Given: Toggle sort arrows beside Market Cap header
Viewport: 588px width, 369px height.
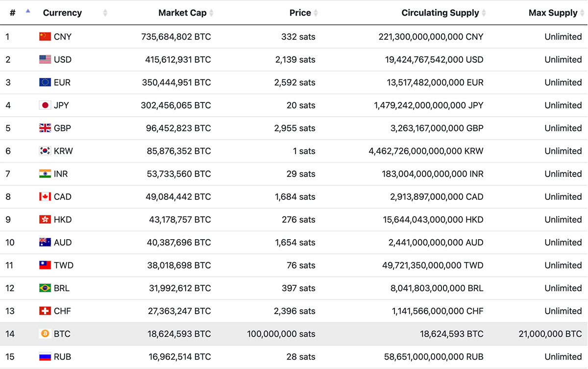Looking at the screenshot, I should 212,13.
